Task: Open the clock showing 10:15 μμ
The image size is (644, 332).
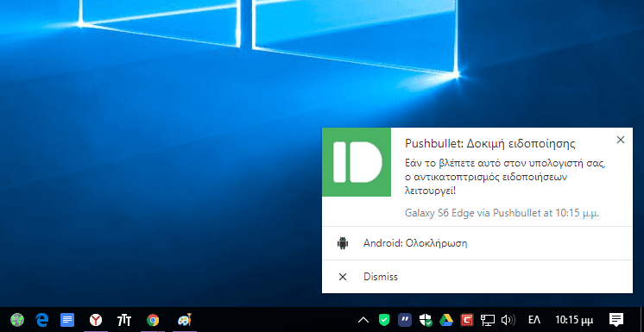Action: (574, 320)
